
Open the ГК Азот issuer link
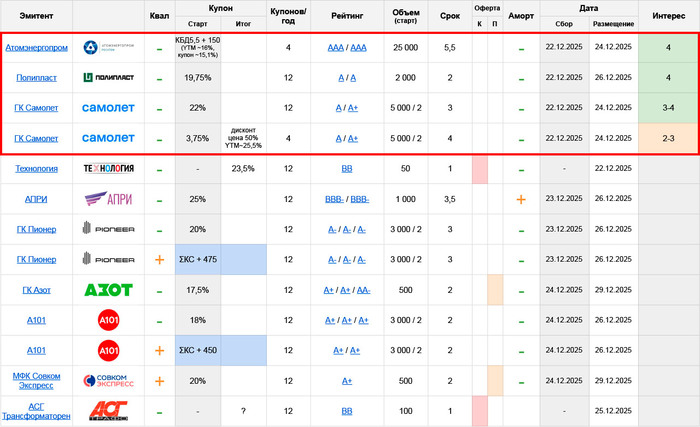click(37, 290)
